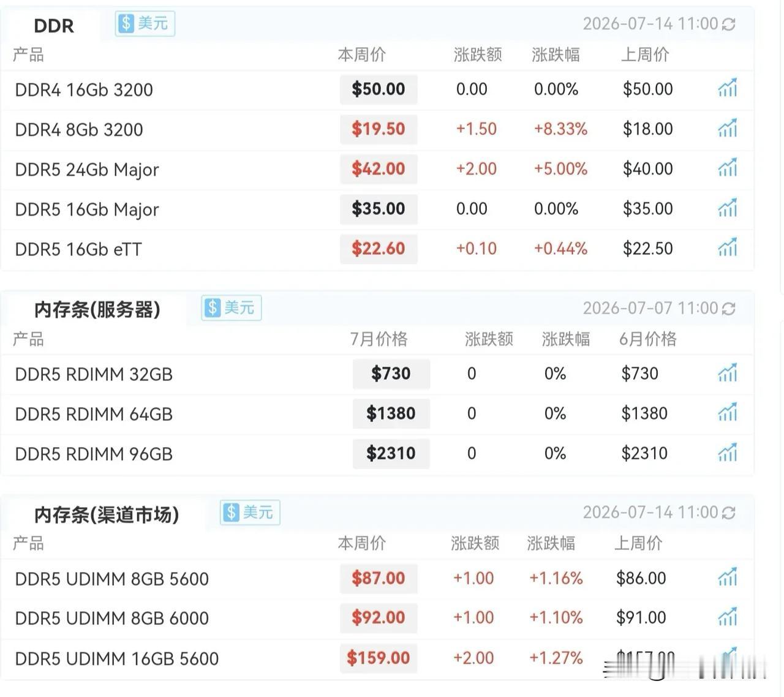Select the 内存条(服务器) tab header

pyautogui.click(x=97, y=310)
